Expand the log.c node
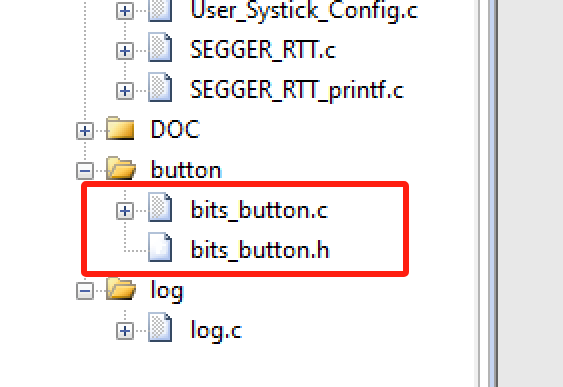 pos(125,331)
